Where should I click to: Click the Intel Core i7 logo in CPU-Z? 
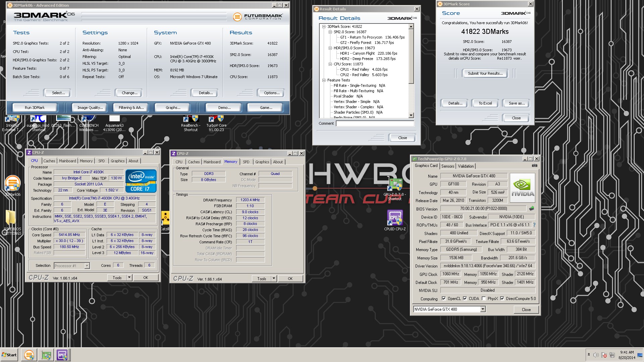click(141, 181)
